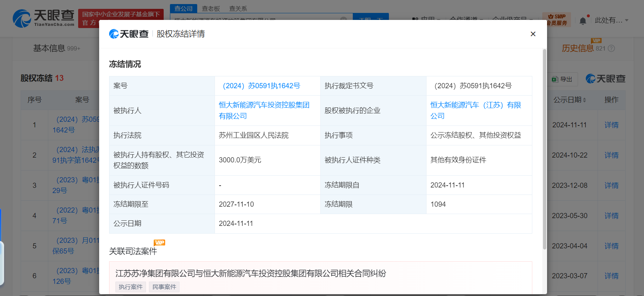Click the VIP badge beside 关联司法案件

pos(159,242)
